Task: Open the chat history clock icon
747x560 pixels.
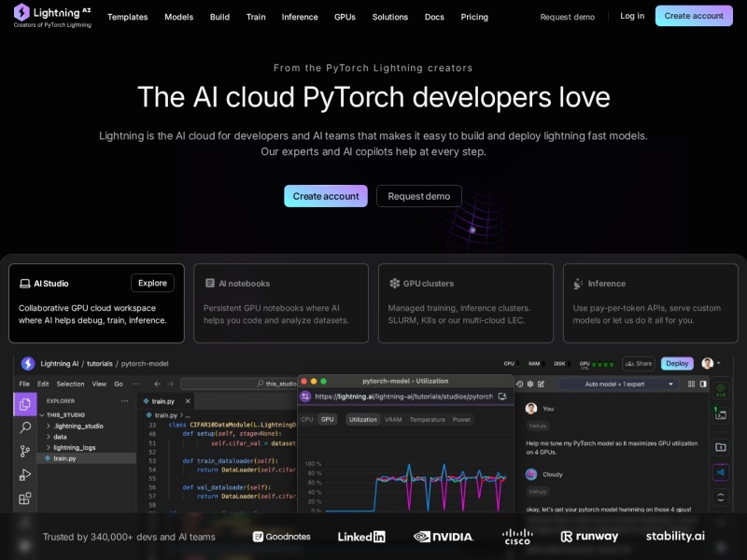Action: pyautogui.click(x=519, y=384)
